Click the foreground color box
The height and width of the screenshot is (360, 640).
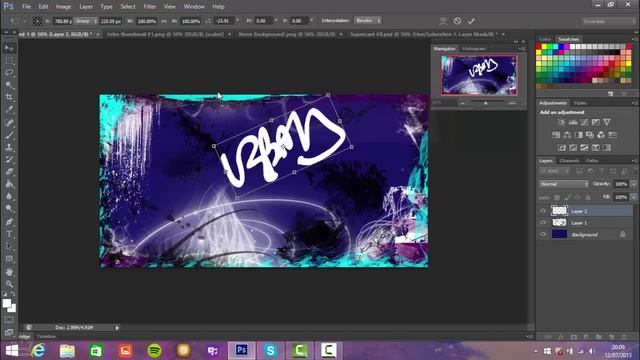[7, 303]
